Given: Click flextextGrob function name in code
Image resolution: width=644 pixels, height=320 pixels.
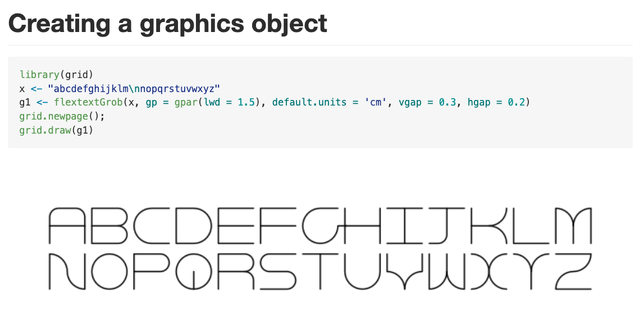Looking at the screenshot, I should tap(88, 102).
